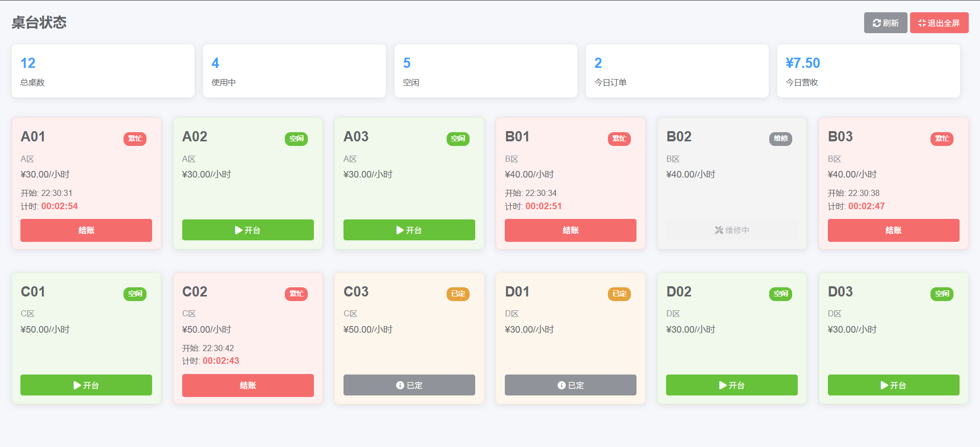Start table A02 with the play button

point(248,230)
